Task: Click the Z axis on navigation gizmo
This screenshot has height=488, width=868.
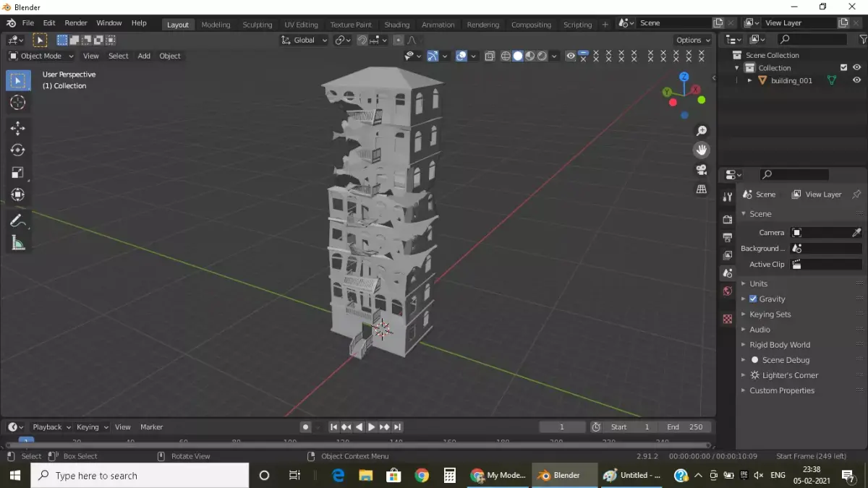Action: coord(684,77)
